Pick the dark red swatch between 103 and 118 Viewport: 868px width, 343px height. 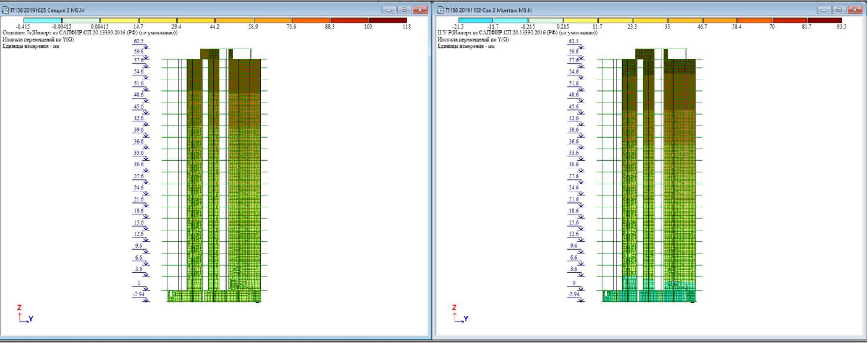pyautogui.click(x=387, y=20)
